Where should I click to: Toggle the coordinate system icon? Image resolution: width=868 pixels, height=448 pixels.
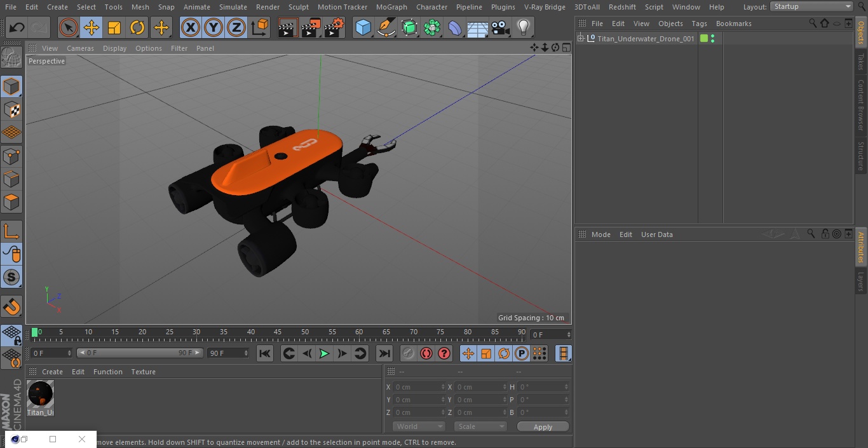pos(260,28)
